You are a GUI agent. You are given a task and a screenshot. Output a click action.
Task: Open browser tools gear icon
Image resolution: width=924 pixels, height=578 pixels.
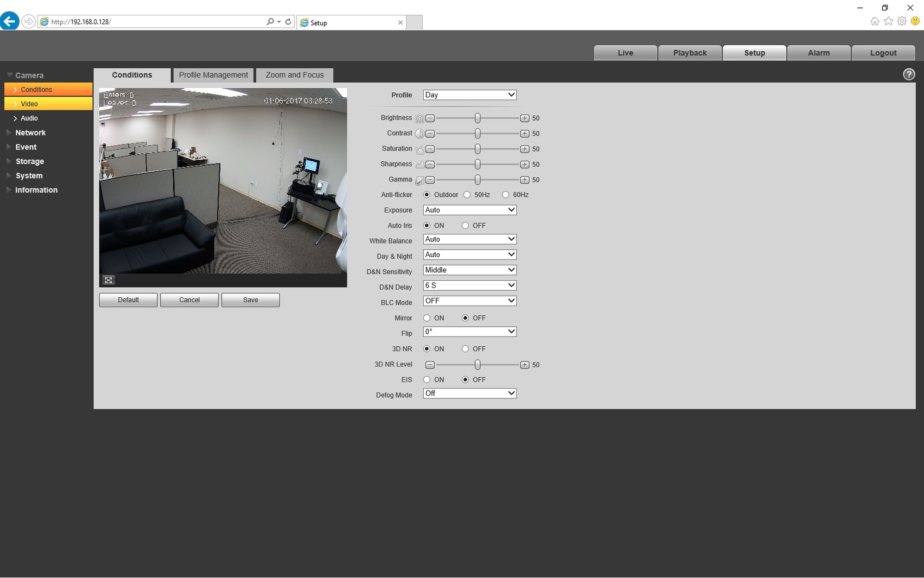pos(902,21)
